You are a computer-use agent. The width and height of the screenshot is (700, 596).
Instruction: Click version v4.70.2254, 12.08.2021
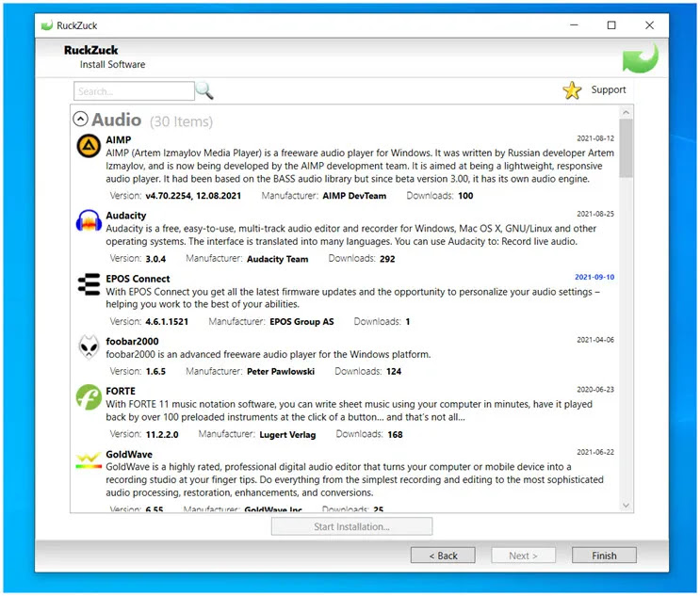tap(193, 196)
